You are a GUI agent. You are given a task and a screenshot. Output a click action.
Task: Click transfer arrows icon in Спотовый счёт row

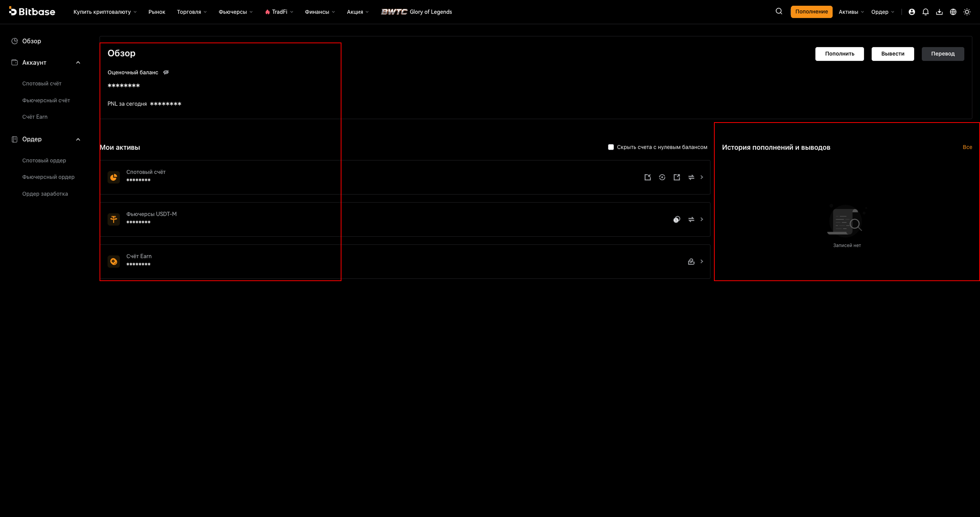coord(691,177)
